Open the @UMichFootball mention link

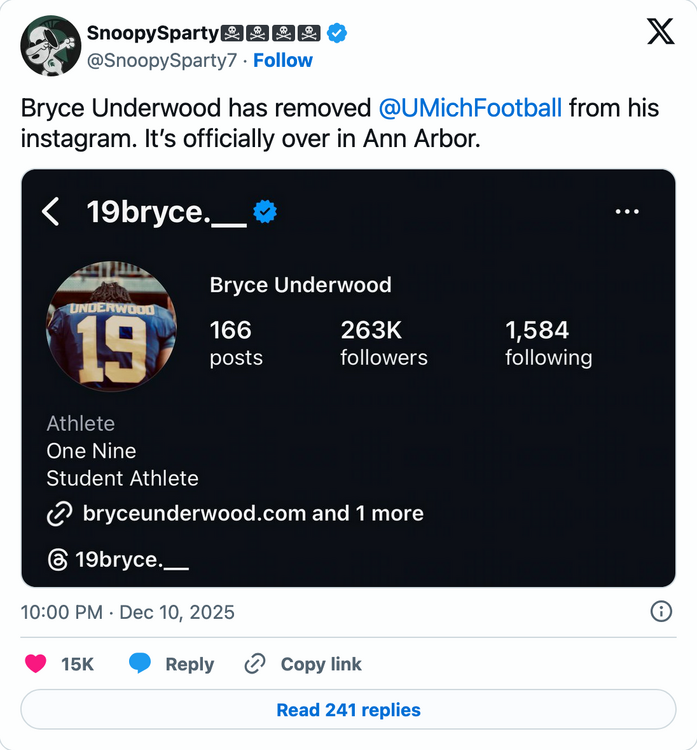pyautogui.click(x=470, y=108)
